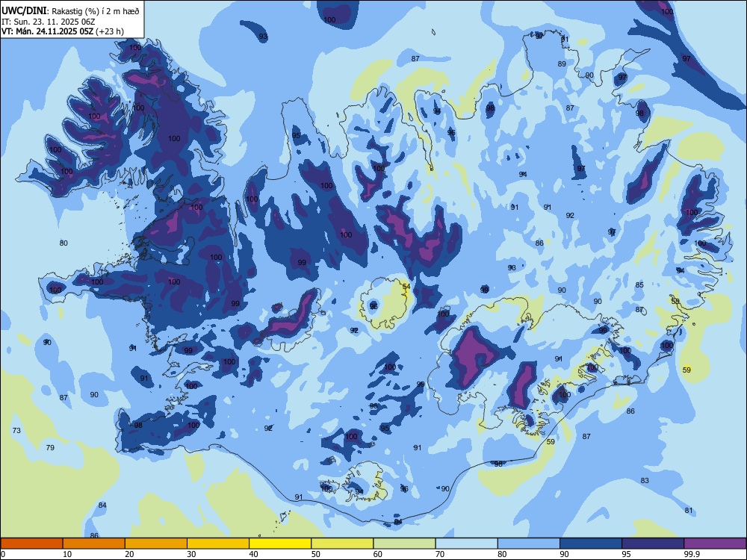Choose the 90–95 medium blue legend swatch

591,544
